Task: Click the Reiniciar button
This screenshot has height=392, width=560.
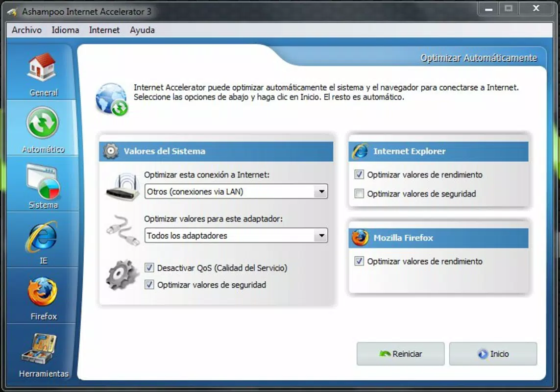Action: pyautogui.click(x=400, y=354)
